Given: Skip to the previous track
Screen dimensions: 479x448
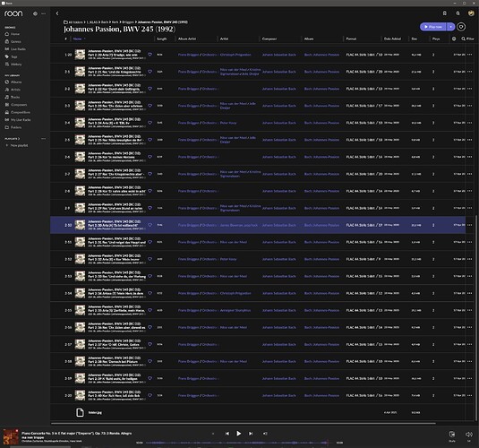Looking at the screenshot, I should [227, 434].
